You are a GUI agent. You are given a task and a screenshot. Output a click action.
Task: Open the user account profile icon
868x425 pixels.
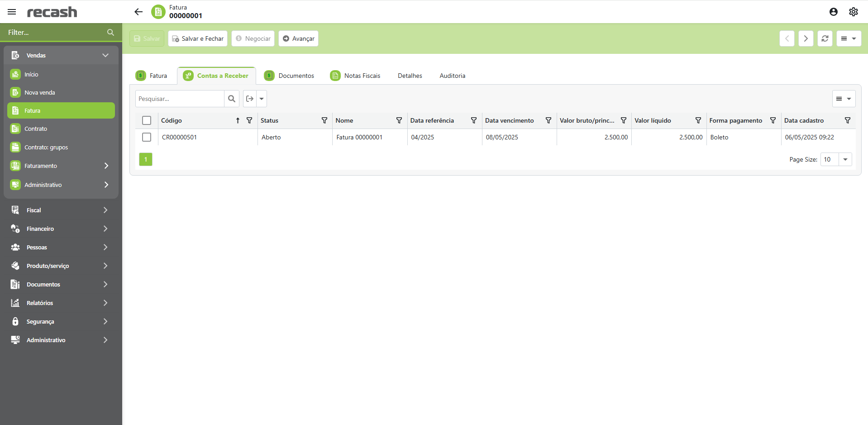tap(833, 12)
